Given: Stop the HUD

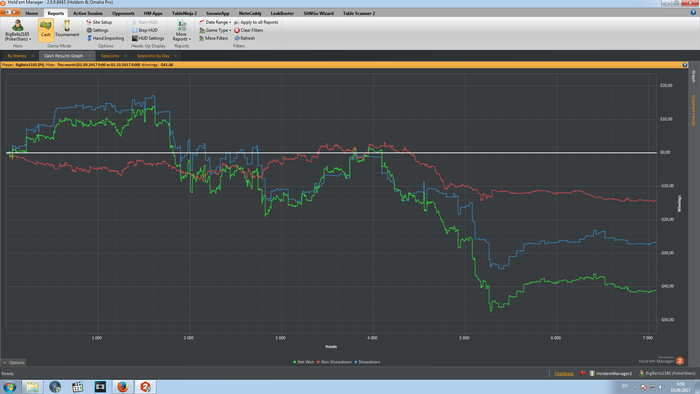Looking at the screenshot, I should (145, 30).
